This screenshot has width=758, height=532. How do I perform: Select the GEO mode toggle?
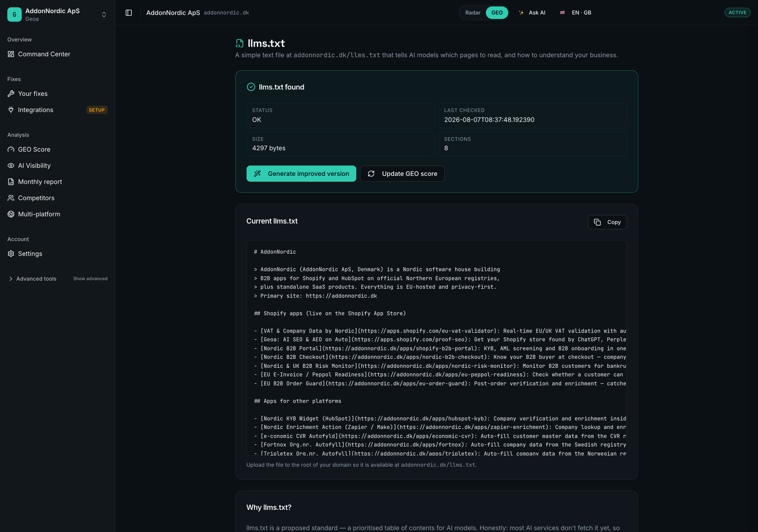(x=497, y=13)
